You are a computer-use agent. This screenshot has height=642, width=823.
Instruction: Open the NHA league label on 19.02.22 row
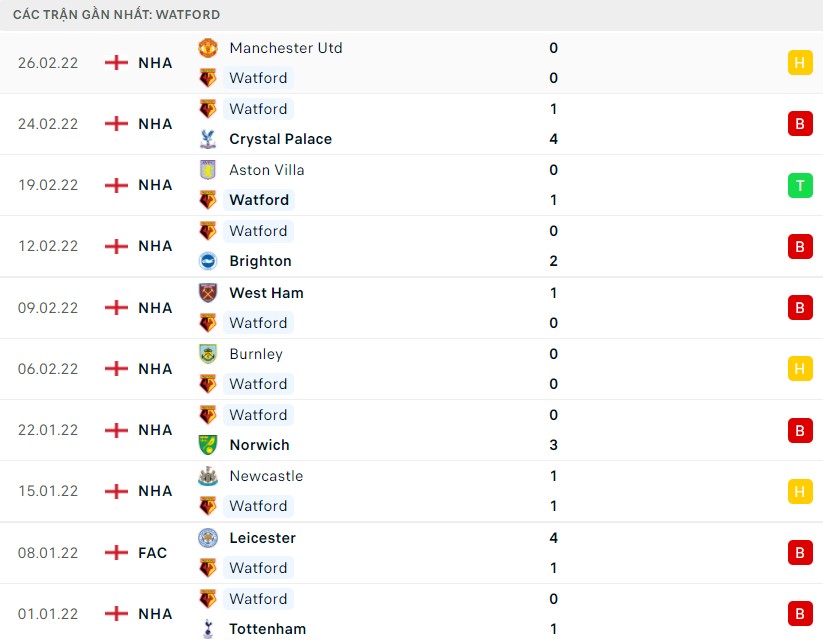[155, 184]
